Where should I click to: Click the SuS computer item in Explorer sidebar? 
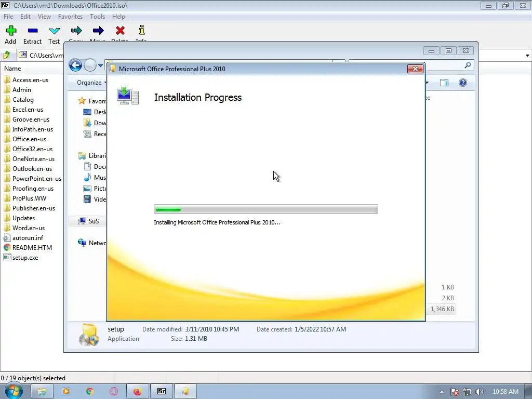(x=89, y=221)
